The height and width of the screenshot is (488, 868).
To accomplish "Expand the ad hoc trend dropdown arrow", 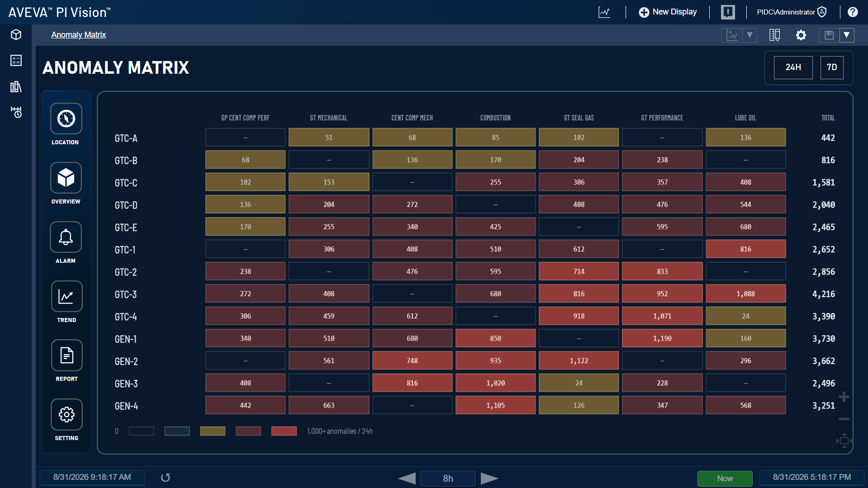I will point(750,35).
